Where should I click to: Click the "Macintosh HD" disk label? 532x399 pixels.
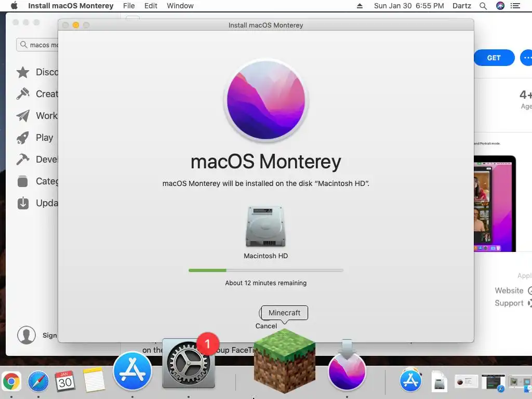266,256
